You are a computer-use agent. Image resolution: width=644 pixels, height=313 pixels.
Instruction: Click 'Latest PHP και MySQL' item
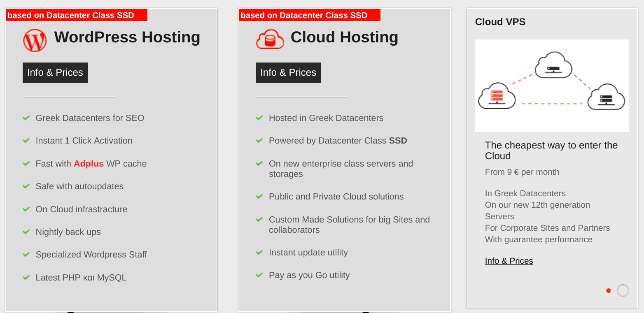[x=81, y=278]
